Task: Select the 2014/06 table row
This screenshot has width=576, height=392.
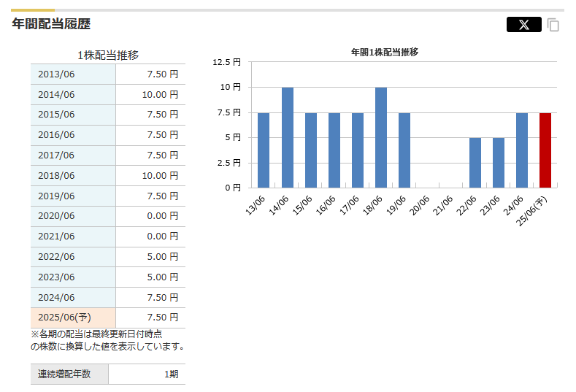Action: point(108,95)
